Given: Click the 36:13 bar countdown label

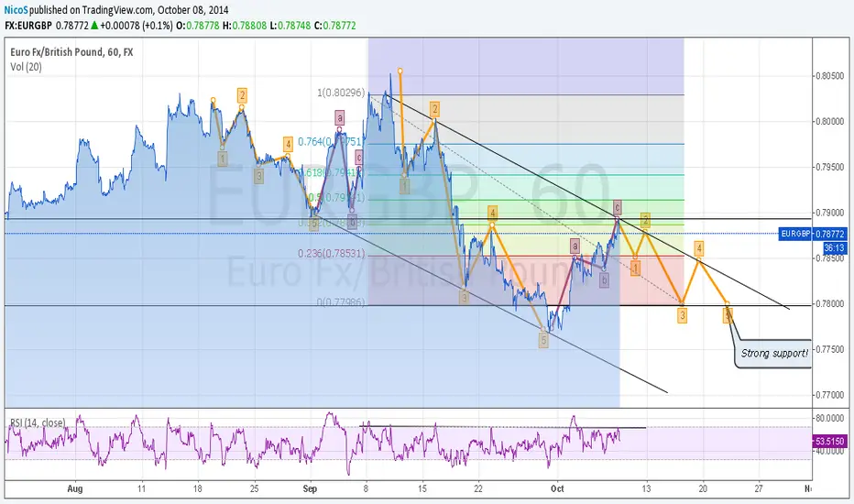Looking at the screenshot, I should click(x=834, y=247).
